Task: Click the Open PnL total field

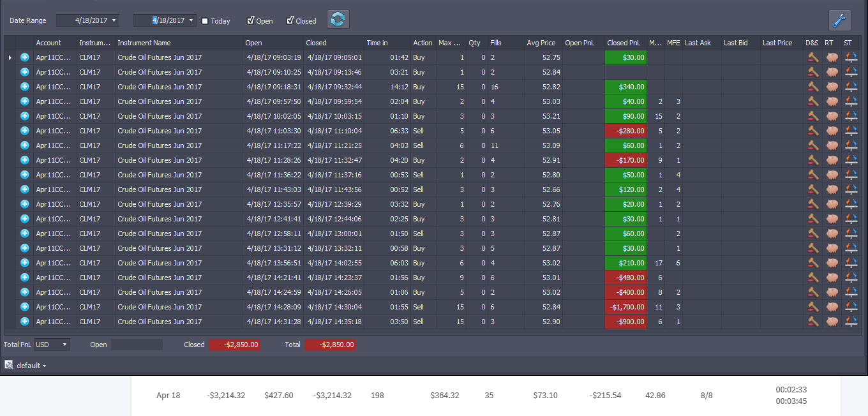Action: click(137, 345)
